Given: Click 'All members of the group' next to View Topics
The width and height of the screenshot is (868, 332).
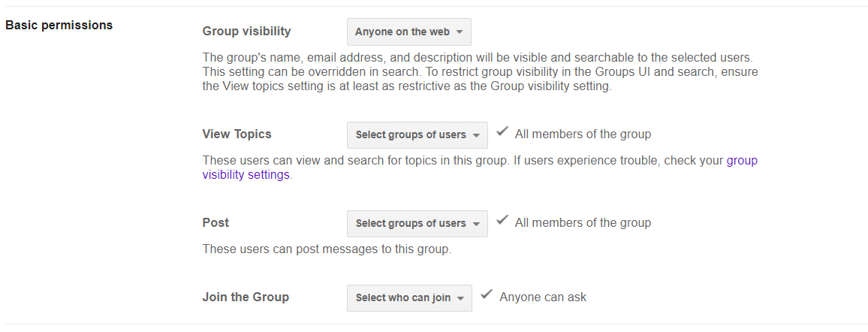Looking at the screenshot, I should [583, 134].
